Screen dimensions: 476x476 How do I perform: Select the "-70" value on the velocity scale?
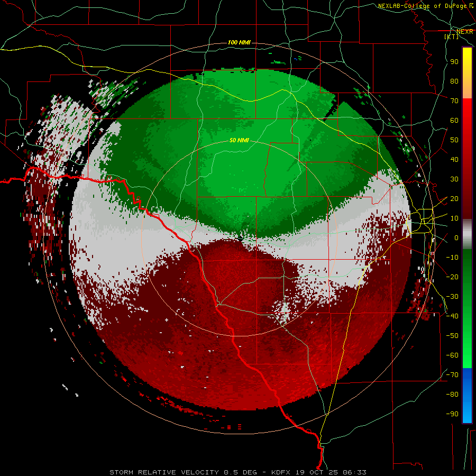452,375
